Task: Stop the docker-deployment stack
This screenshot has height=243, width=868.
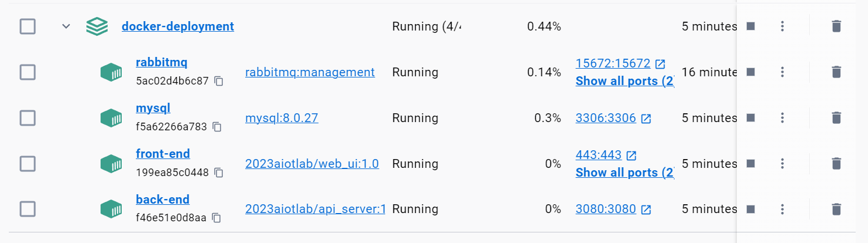Action: click(750, 26)
